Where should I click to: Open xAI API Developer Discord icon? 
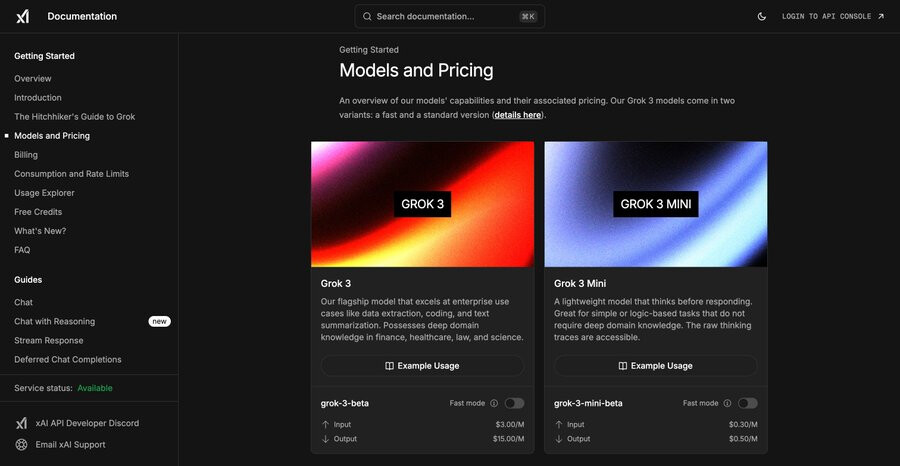pyautogui.click(x=21, y=424)
